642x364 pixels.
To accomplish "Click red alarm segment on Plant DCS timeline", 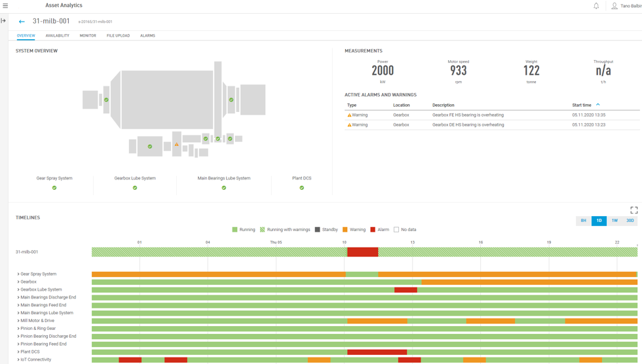I will click(x=377, y=352).
